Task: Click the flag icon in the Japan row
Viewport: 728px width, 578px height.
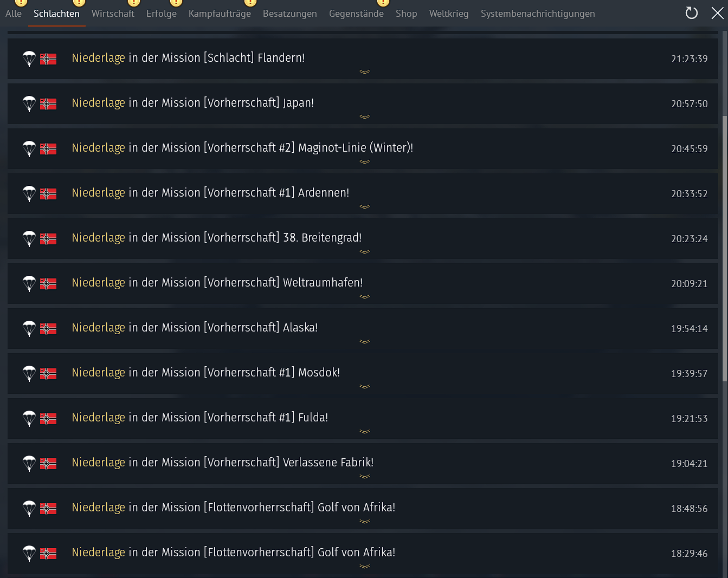Action: (x=48, y=103)
